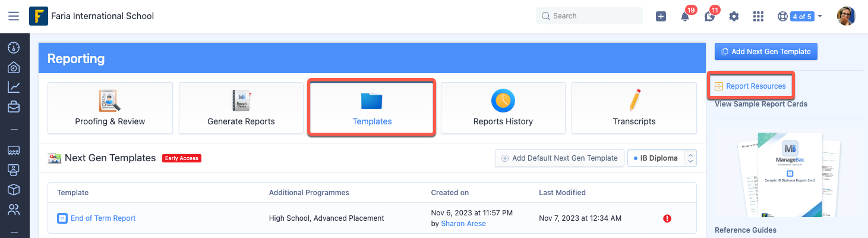Open the apps grid launcher icon

[758, 16]
